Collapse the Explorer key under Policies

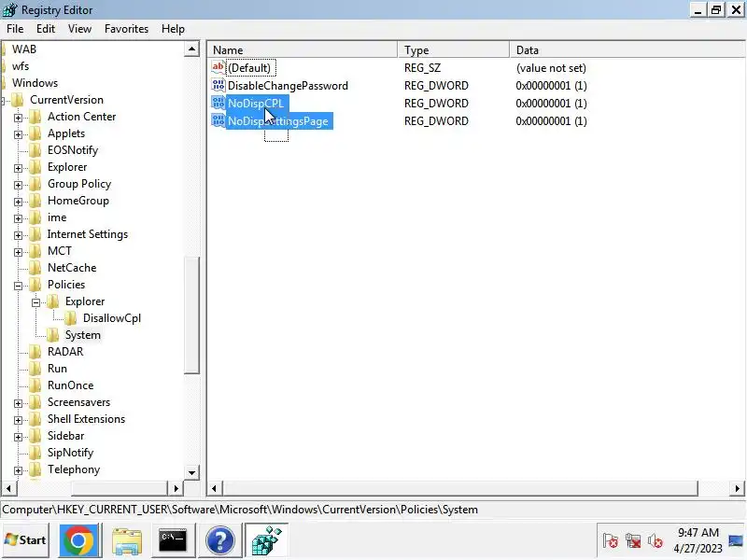(35, 302)
